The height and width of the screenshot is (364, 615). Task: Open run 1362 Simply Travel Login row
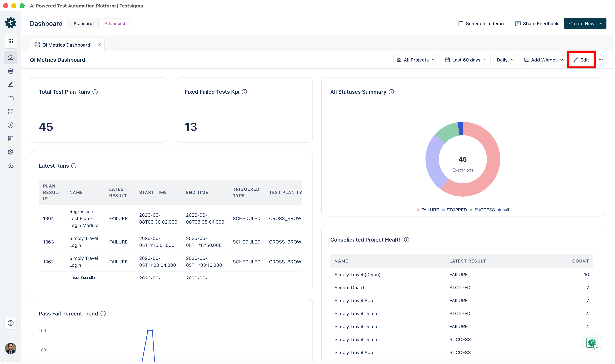coord(170,262)
